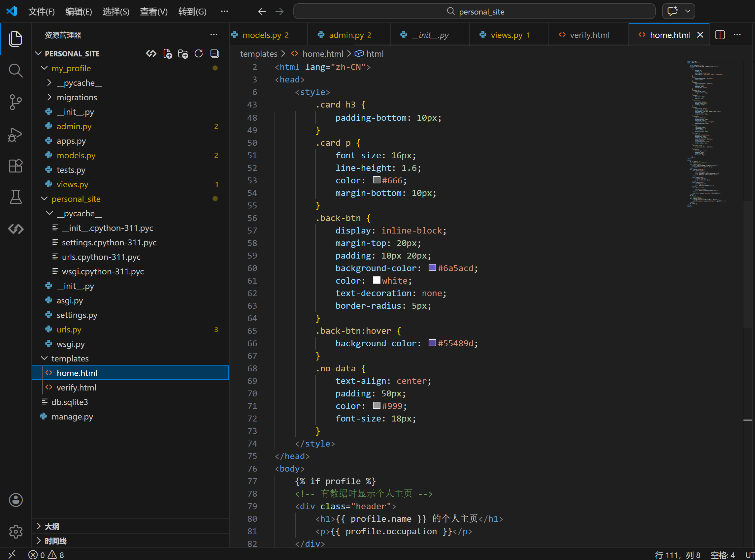Click the #6a5acd color swatch

tap(432, 268)
